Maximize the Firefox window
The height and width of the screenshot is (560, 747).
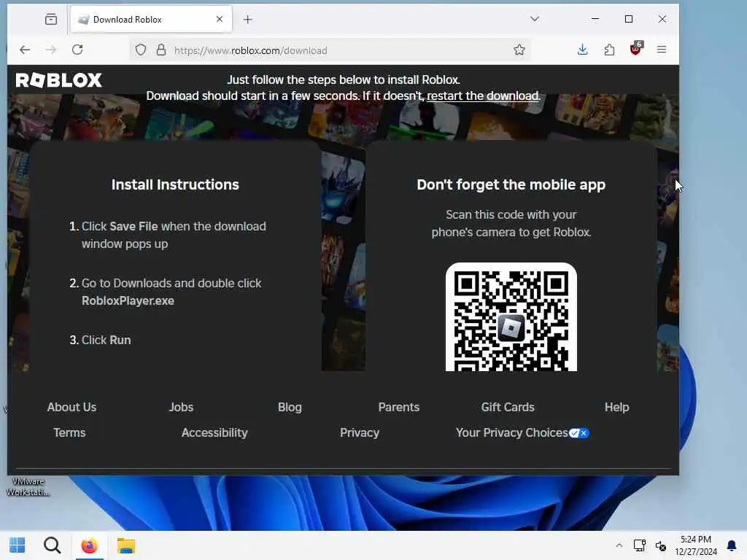629,19
